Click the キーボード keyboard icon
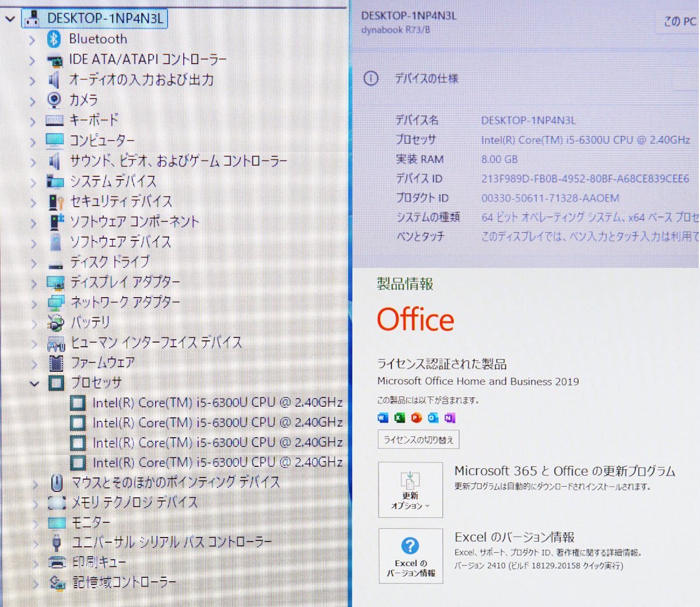Image resolution: width=700 pixels, height=607 pixels. 54,120
